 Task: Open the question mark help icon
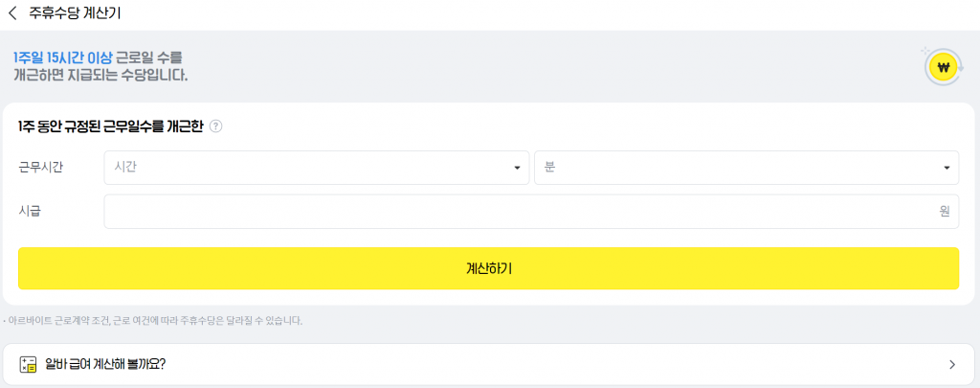215,126
